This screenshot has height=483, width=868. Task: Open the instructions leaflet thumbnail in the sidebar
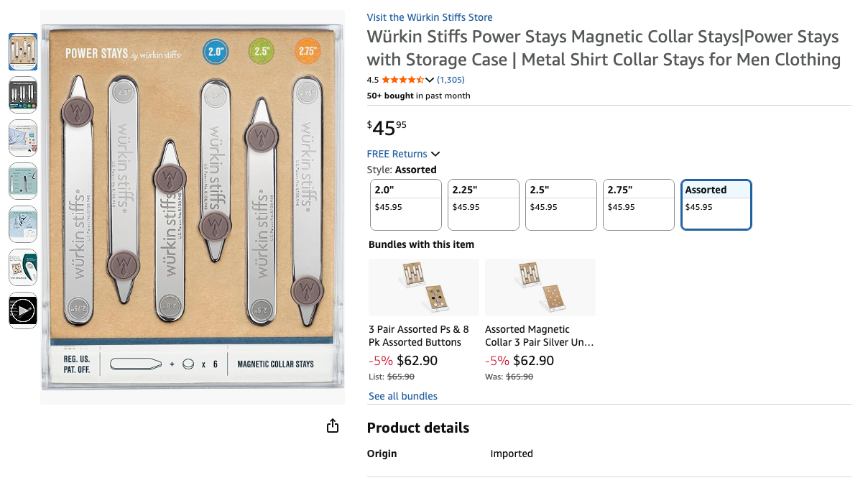(x=22, y=267)
